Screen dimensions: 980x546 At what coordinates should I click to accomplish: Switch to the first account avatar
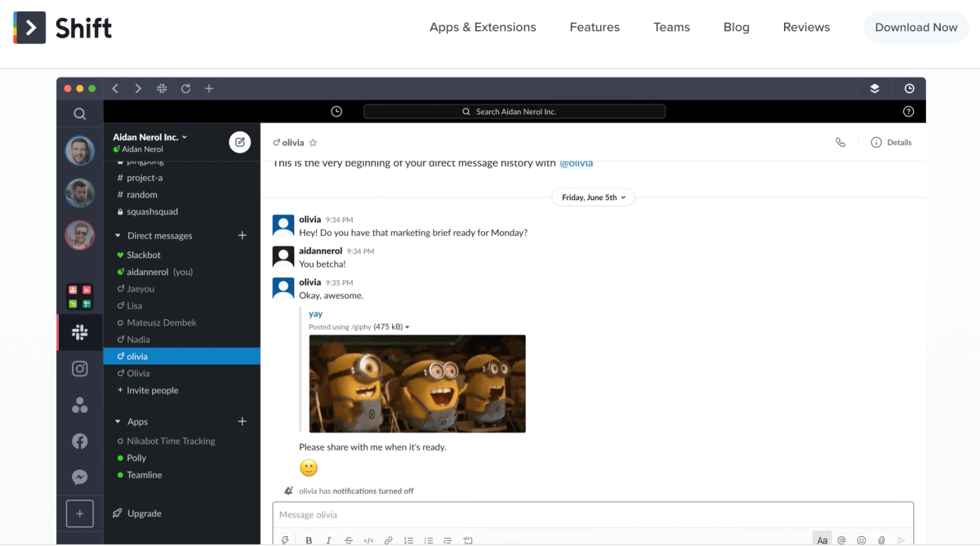tap(79, 149)
